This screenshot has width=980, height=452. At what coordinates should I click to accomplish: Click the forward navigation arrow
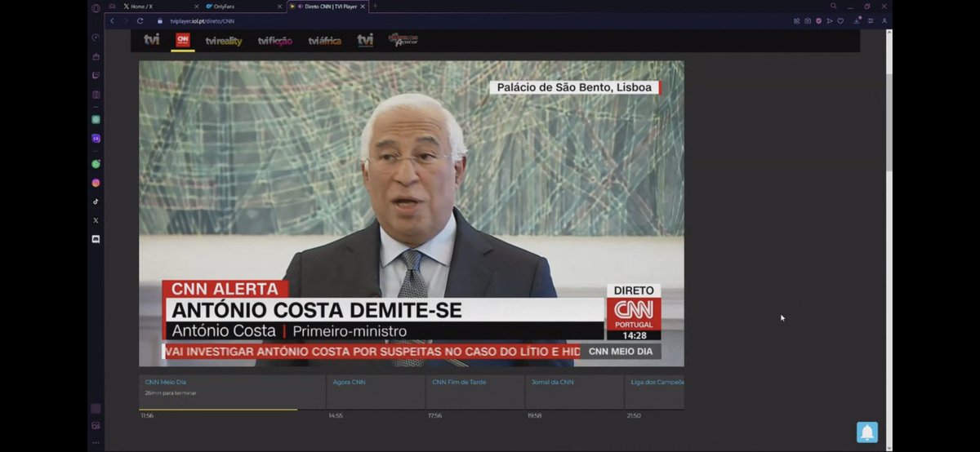[x=125, y=20]
